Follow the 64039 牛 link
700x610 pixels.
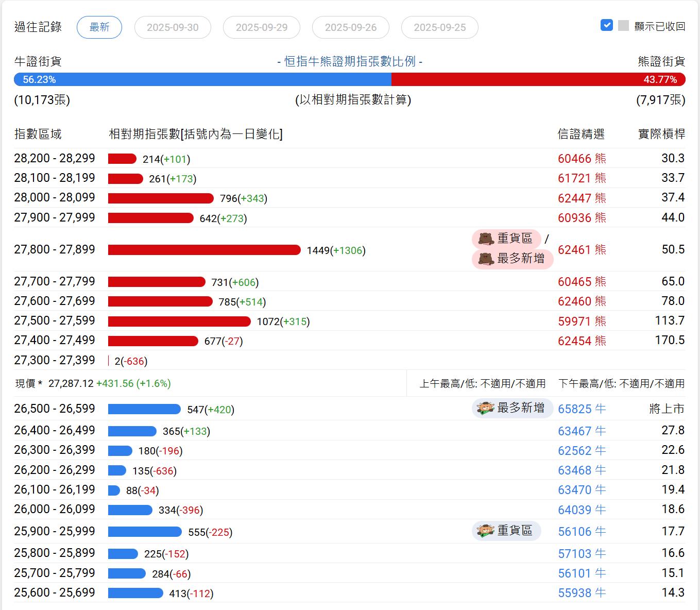[x=582, y=510]
